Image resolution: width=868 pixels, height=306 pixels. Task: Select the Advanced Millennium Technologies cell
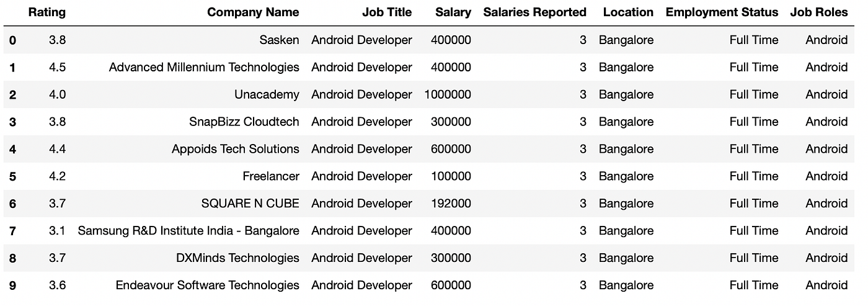coord(204,68)
